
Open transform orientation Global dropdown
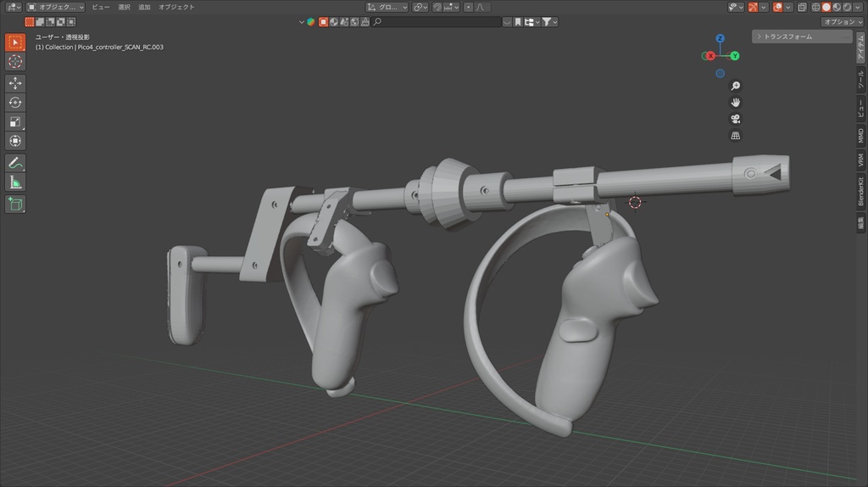[x=387, y=7]
